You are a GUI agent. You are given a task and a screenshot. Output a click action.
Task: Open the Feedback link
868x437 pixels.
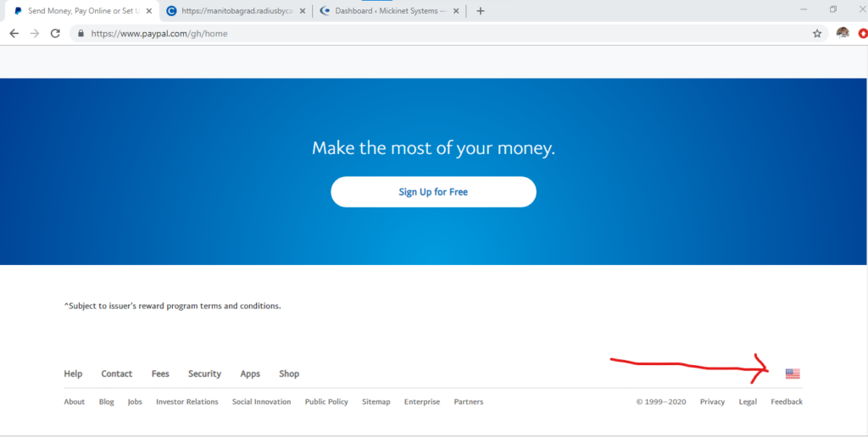(x=787, y=401)
